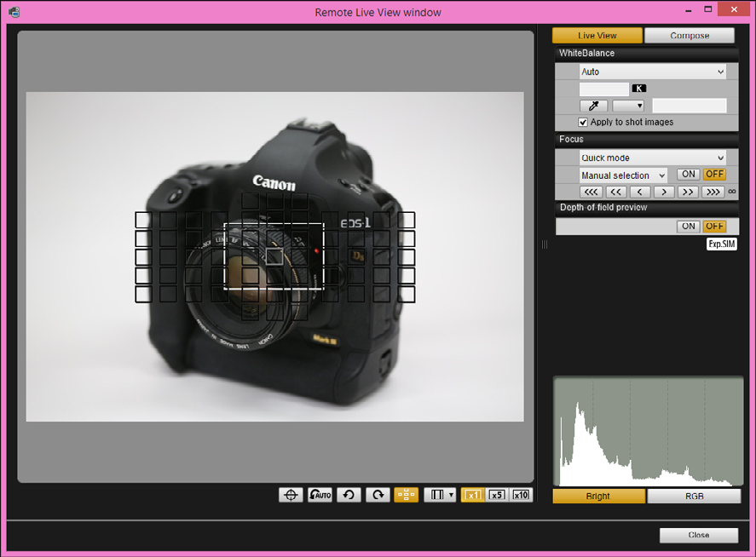This screenshot has width=756, height=557.
Task: Click the Close button
Action: click(699, 536)
